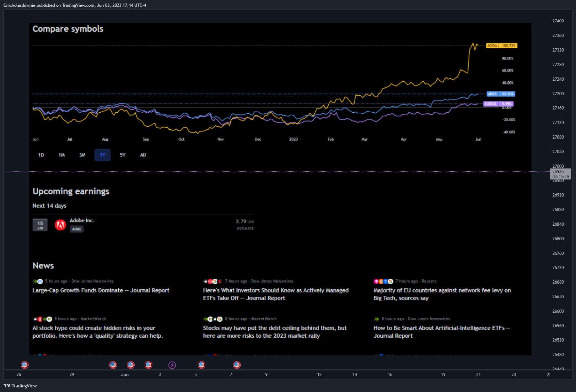
Task: Click symbol icons on AI stock hype article
Action: [x=43, y=319]
